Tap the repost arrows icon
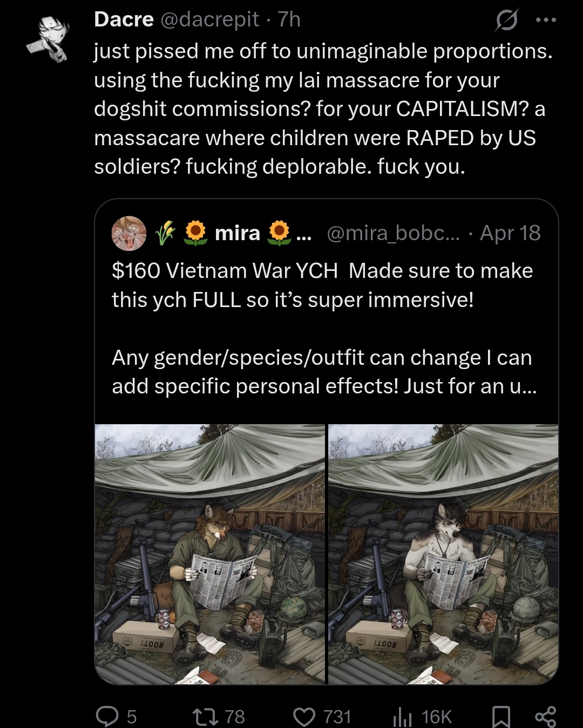Screen dimensions: 583x728 [206, 716]
